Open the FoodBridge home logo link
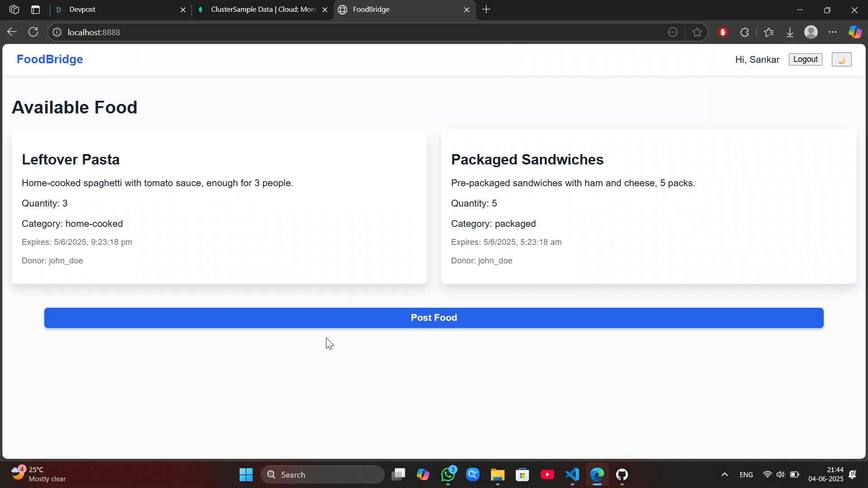 [50, 59]
